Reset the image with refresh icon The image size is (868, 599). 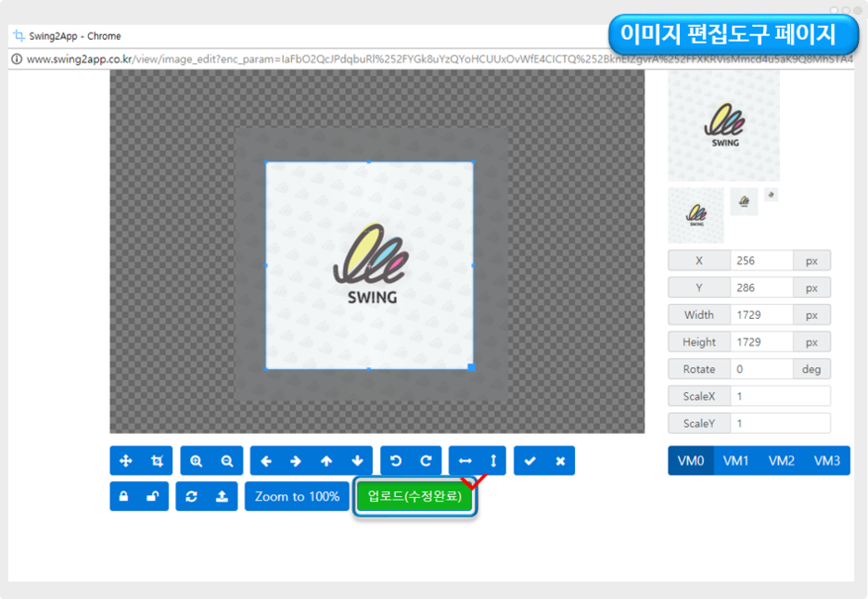point(192,496)
